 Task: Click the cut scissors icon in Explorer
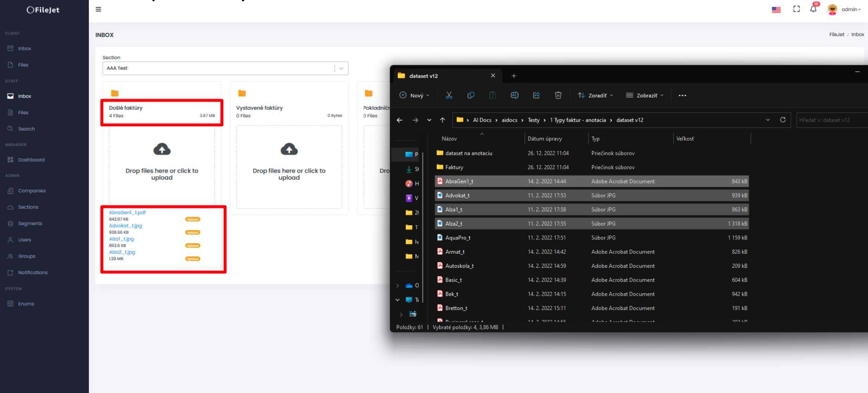point(449,95)
